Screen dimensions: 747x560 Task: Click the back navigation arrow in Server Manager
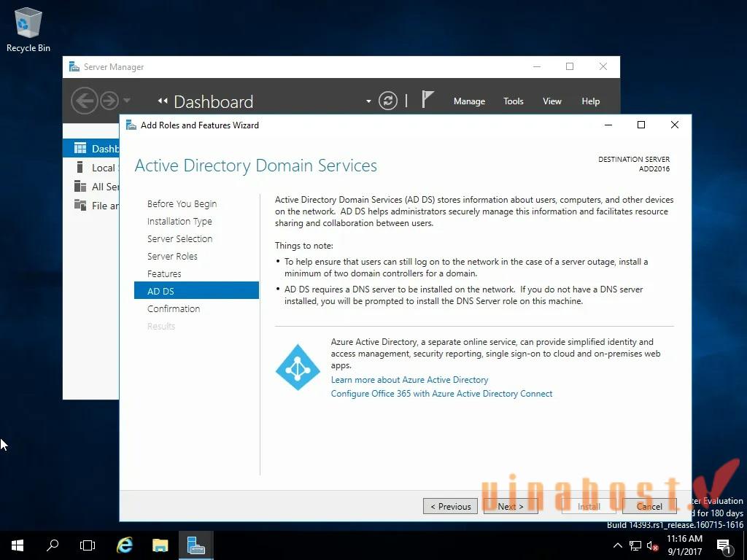point(83,101)
